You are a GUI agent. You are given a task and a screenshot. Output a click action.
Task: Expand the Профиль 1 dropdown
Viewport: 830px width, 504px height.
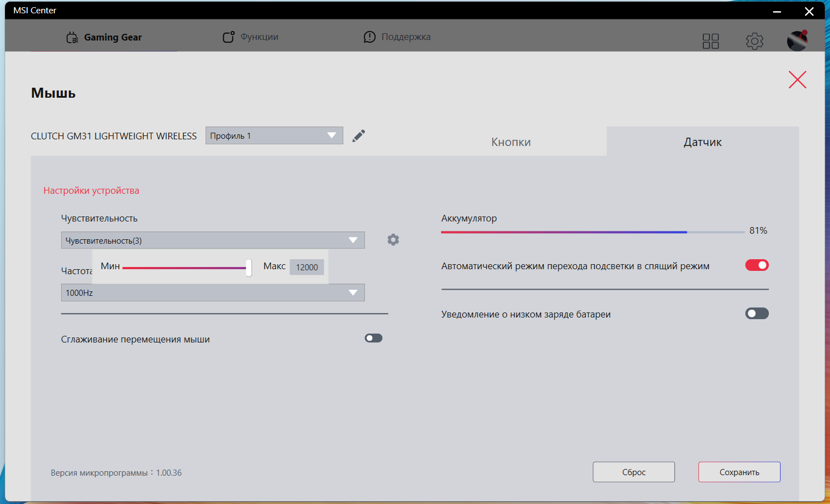[274, 135]
